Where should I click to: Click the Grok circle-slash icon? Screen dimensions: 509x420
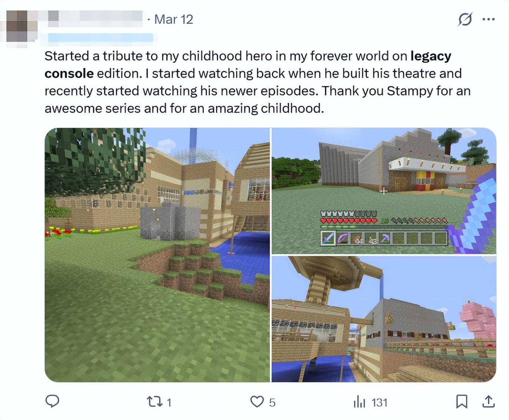(465, 19)
